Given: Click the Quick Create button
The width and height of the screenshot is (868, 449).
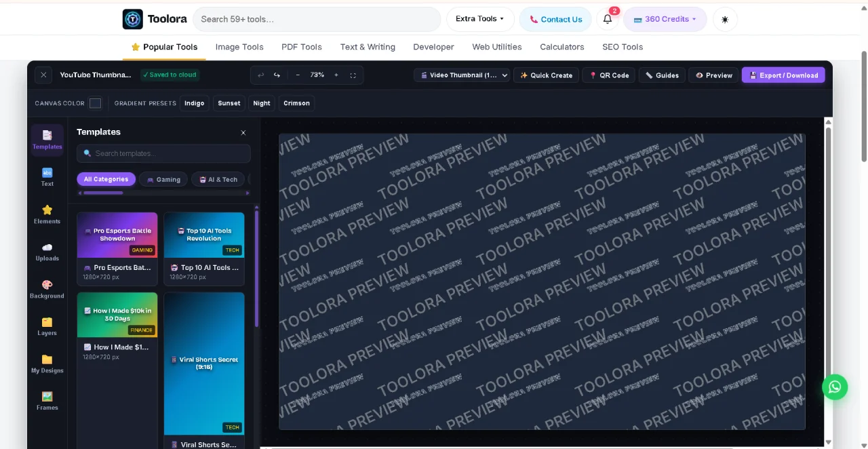Looking at the screenshot, I should tap(546, 75).
